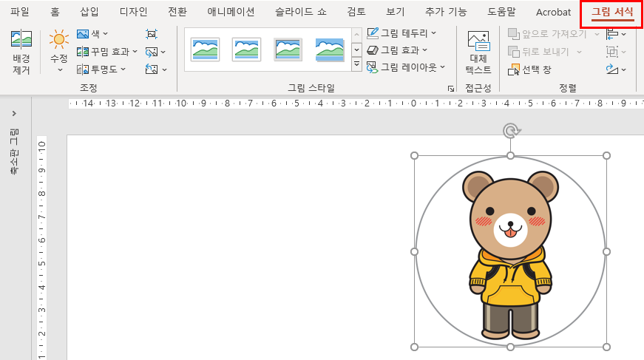Expand the 색 (Color) dropdown
Image resolution: width=644 pixels, height=360 pixels.
coord(93,34)
